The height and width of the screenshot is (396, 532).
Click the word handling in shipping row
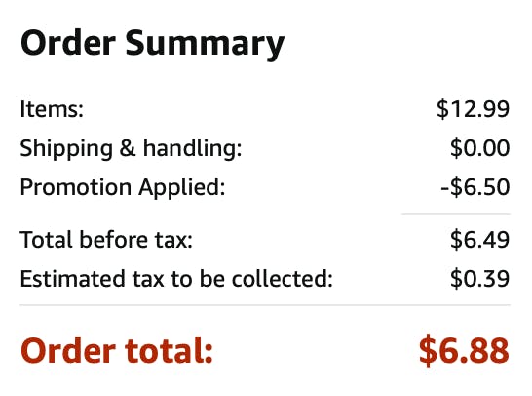click(192, 148)
